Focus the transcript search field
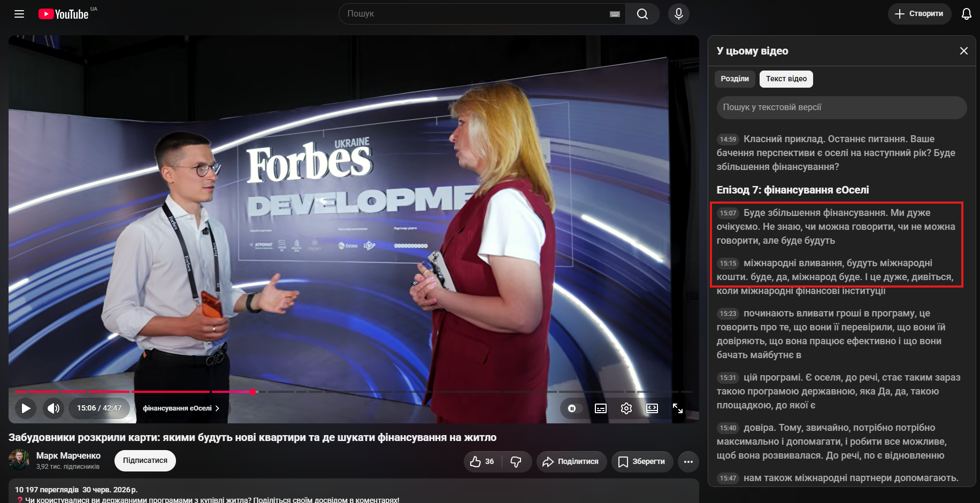 coord(842,107)
